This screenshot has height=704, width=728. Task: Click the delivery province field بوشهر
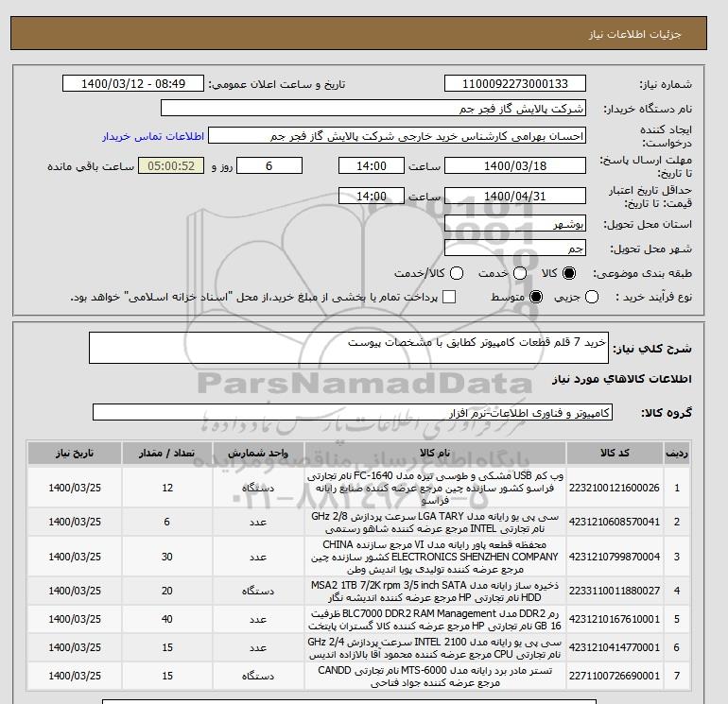[515, 224]
